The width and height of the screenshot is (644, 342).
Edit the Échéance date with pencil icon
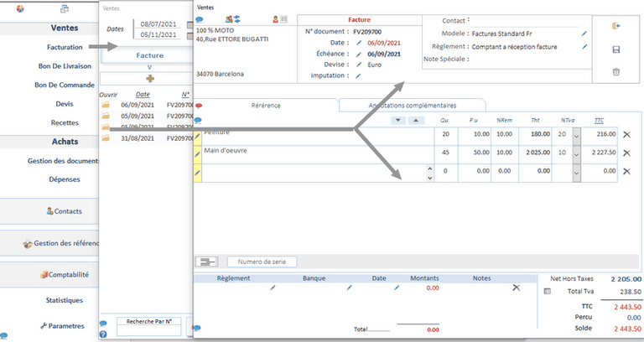pos(359,54)
